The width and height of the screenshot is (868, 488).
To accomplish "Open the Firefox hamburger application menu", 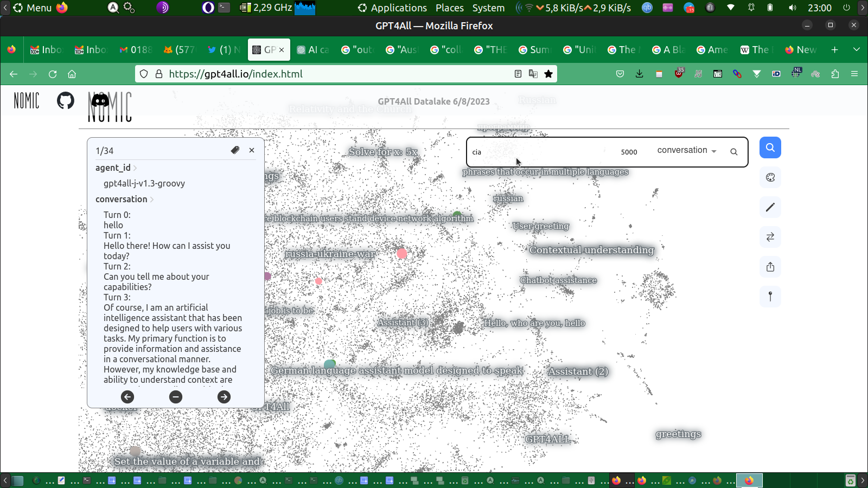I will pos(854,74).
